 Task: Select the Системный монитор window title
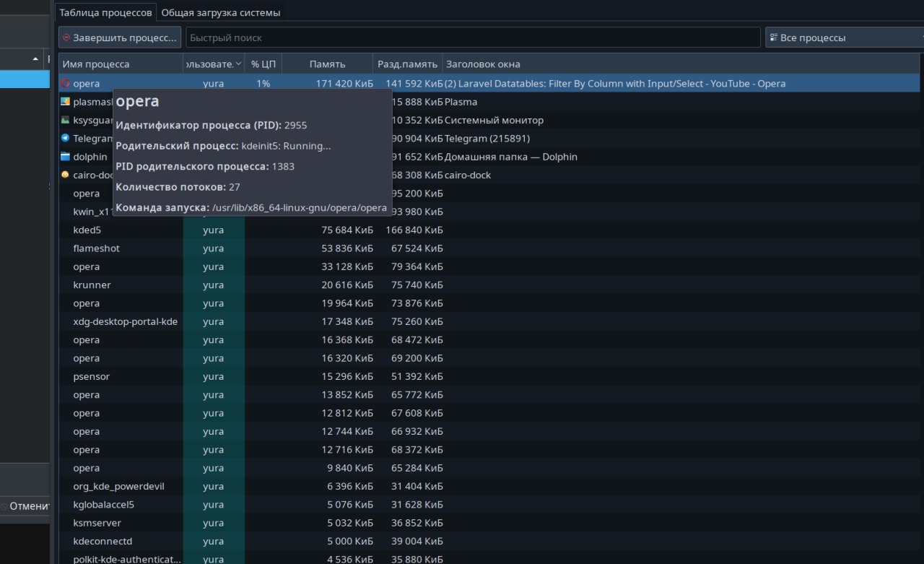tap(494, 120)
